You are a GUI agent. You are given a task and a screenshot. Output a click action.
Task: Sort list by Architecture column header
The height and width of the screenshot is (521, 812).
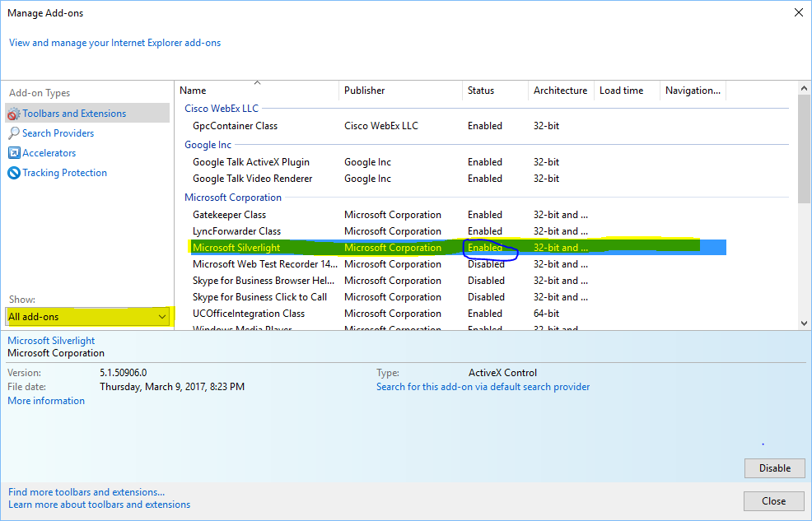(561, 91)
